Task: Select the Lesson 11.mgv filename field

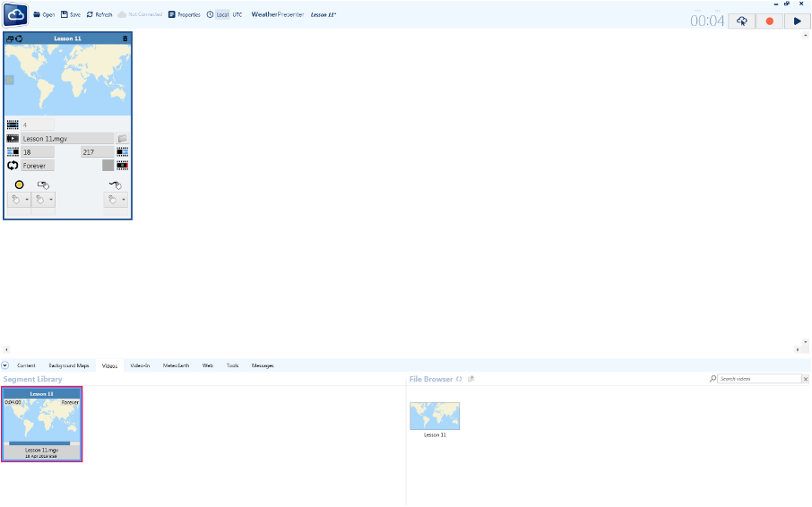Action: (x=67, y=139)
